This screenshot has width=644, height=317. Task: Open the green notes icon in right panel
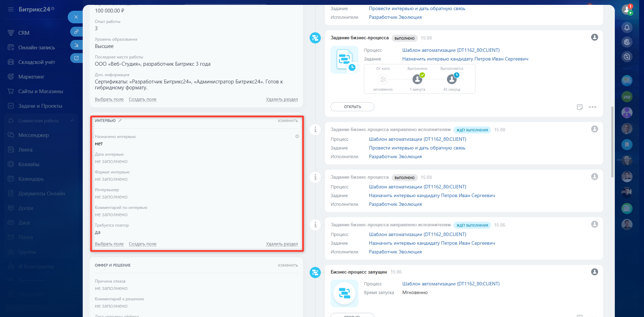tap(627, 209)
